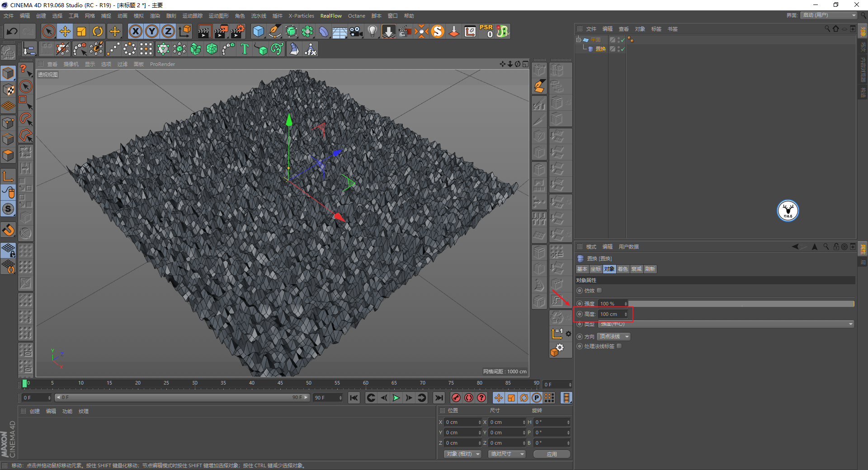Switch to the 刷新 attribute tab
The height and width of the screenshot is (470, 868).
click(650, 269)
